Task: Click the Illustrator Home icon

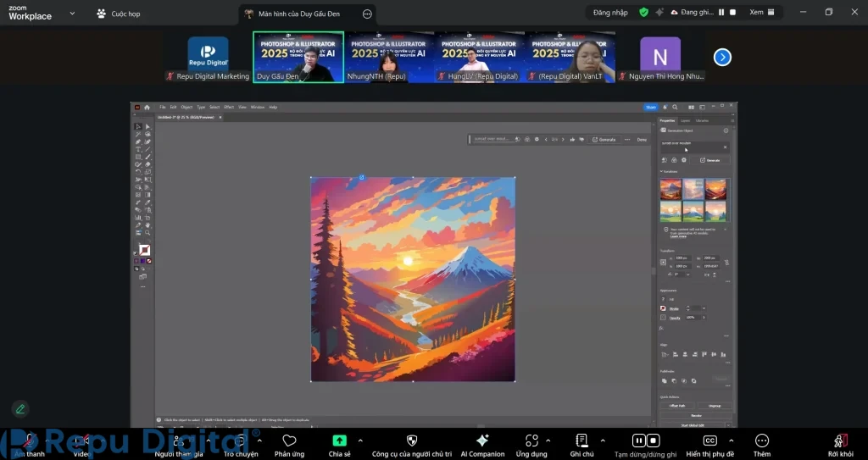Action: pos(147,108)
